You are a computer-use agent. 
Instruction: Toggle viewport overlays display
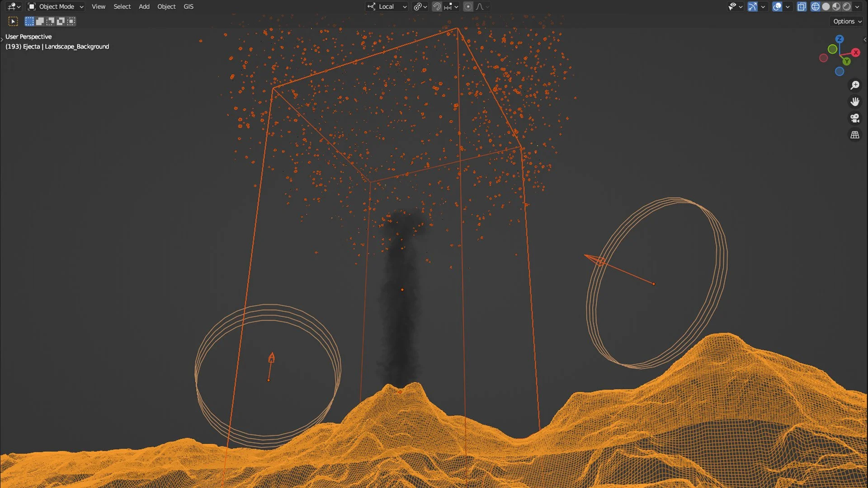[777, 7]
